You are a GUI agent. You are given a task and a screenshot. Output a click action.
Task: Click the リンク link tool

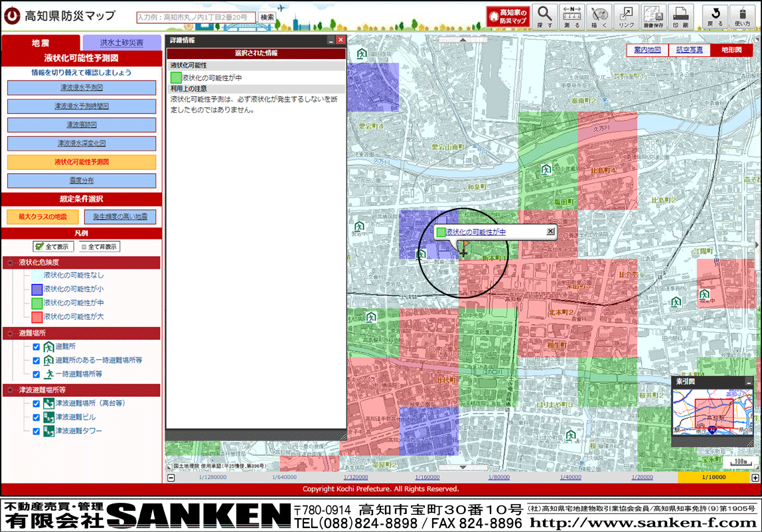point(626,16)
